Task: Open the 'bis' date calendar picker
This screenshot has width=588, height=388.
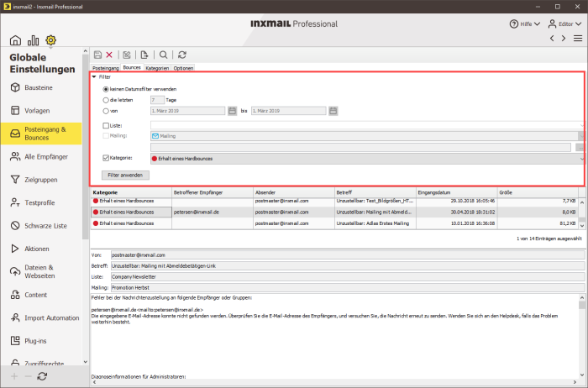Action: coord(333,111)
